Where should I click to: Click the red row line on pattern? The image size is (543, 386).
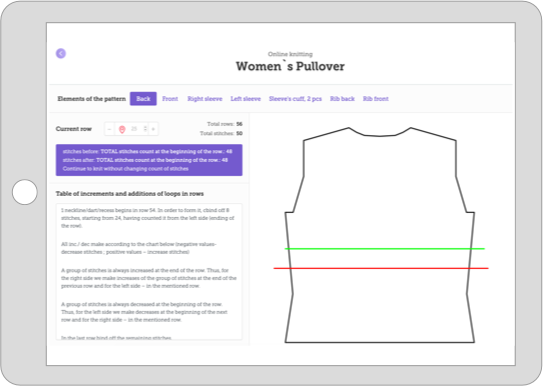click(381, 268)
